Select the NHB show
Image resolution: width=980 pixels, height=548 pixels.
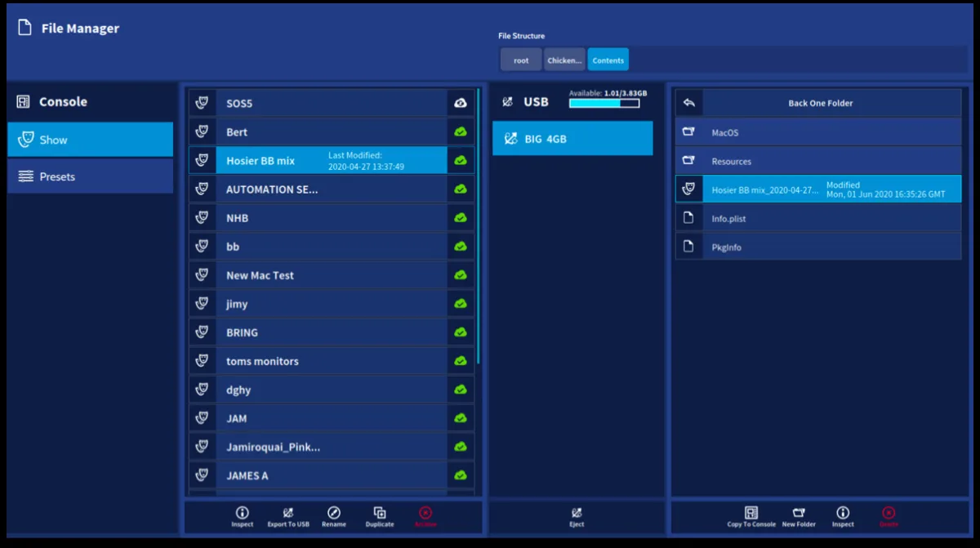pos(332,217)
